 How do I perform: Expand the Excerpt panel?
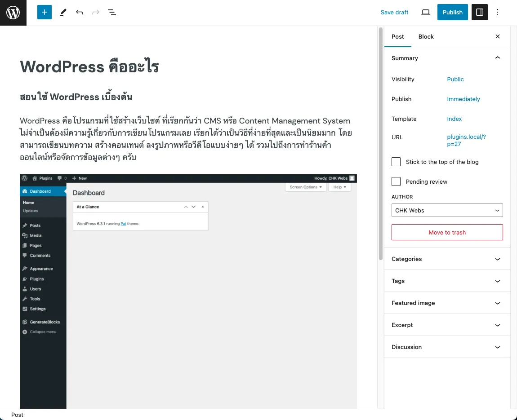click(447, 325)
